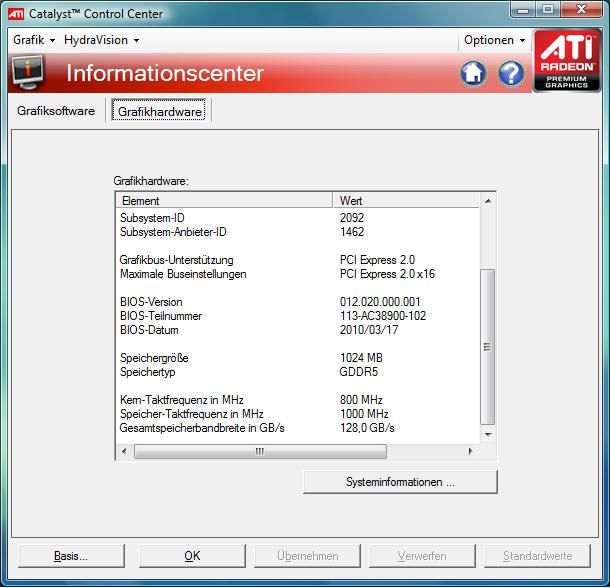Select the Speichergröße row
Image resolution: width=610 pixels, height=588 pixels.
click(298, 358)
